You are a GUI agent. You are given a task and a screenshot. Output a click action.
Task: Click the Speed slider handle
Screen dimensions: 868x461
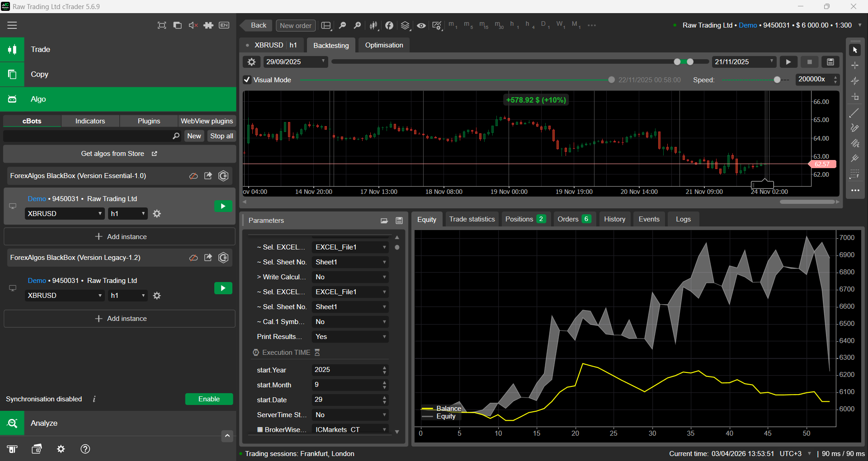[777, 80]
